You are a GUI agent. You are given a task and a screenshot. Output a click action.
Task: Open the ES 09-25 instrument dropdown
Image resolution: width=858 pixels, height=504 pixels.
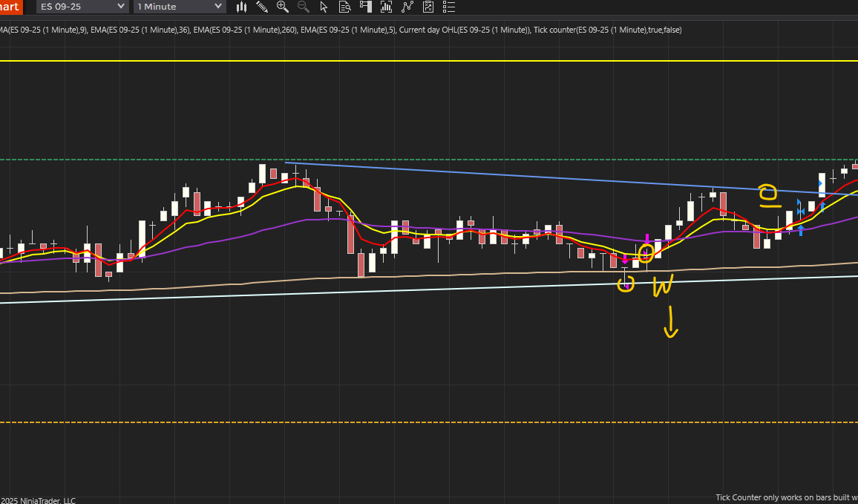(x=82, y=7)
